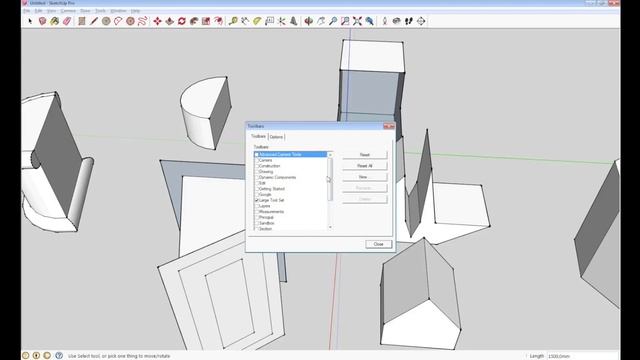This screenshot has height=360, width=640.
Task: Select the Push/Pull tool
Action: (x=169, y=21)
